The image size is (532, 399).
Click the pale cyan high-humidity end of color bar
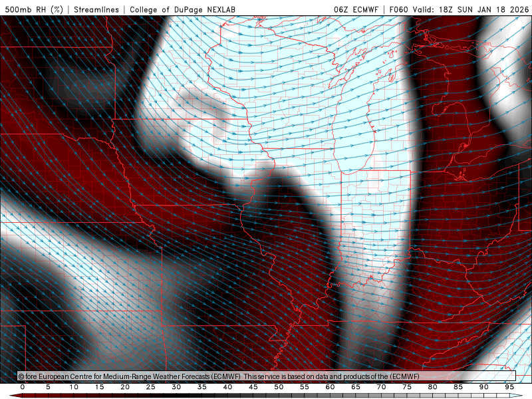pos(516,396)
